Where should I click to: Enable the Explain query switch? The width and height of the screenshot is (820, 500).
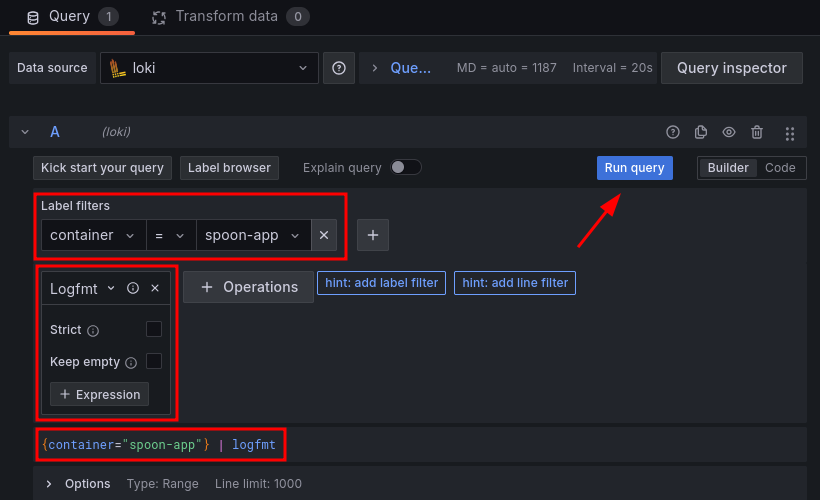[x=406, y=168]
